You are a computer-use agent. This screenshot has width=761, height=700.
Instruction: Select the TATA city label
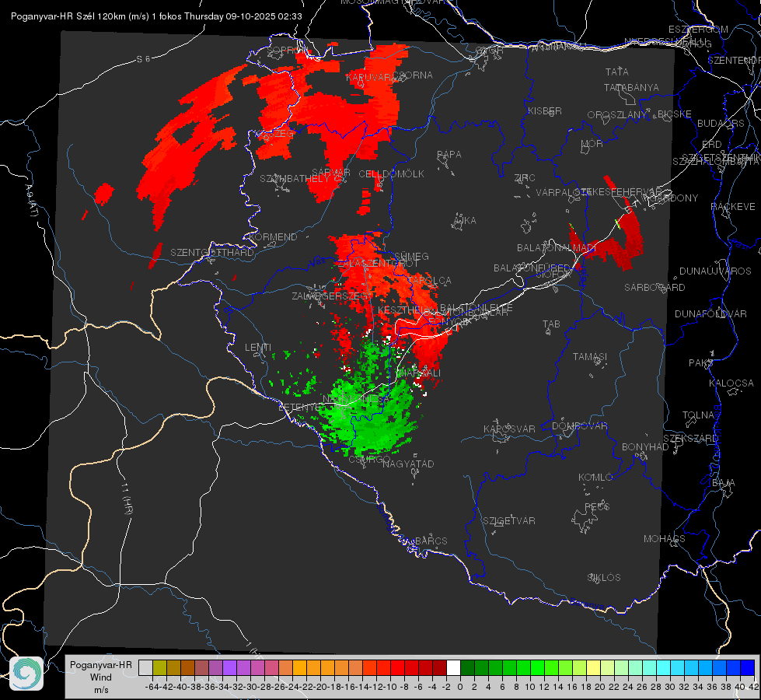coord(617,72)
